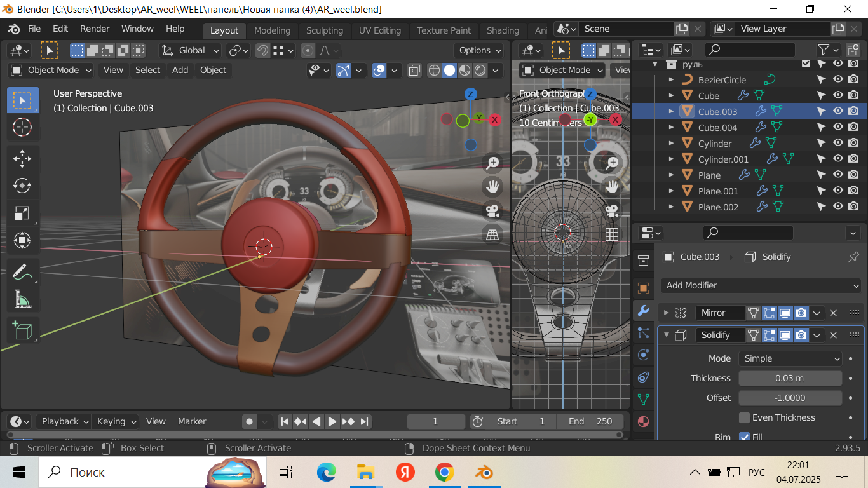Click the Thickness value field
The image size is (868, 488).
click(x=790, y=378)
